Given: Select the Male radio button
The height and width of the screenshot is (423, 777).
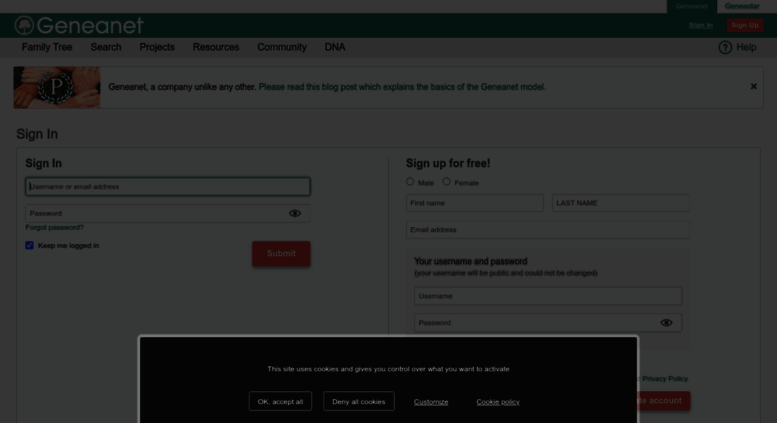Looking at the screenshot, I should (410, 182).
